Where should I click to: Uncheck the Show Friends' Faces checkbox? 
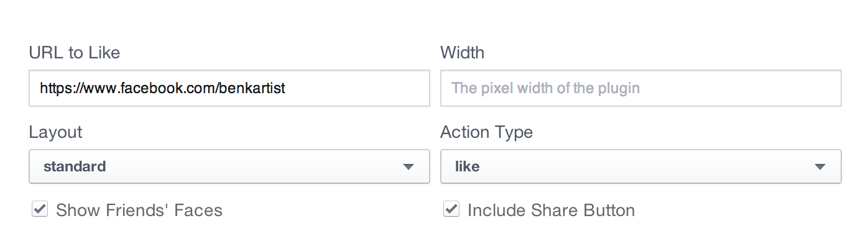(x=40, y=209)
